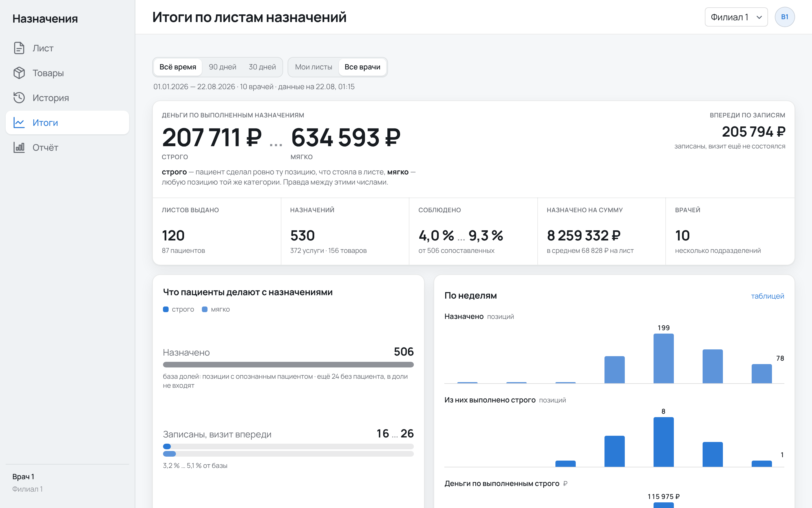Screen dimensions: 812x508
Task: Show only Мои листы
Action: (314, 67)
